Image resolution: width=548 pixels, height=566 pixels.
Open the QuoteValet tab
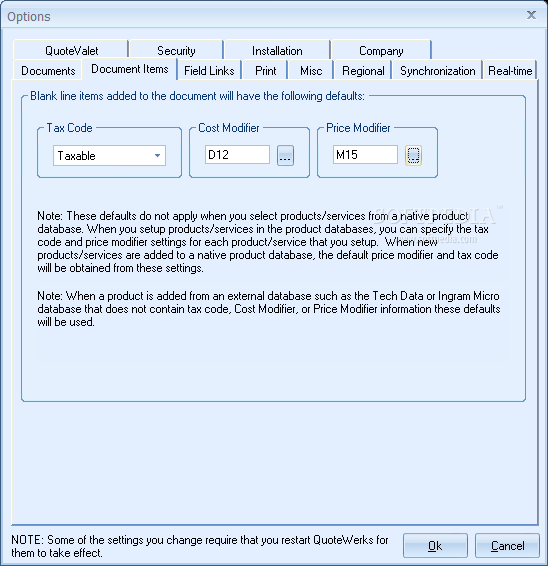pyautogui.click(x=71, y=50)
